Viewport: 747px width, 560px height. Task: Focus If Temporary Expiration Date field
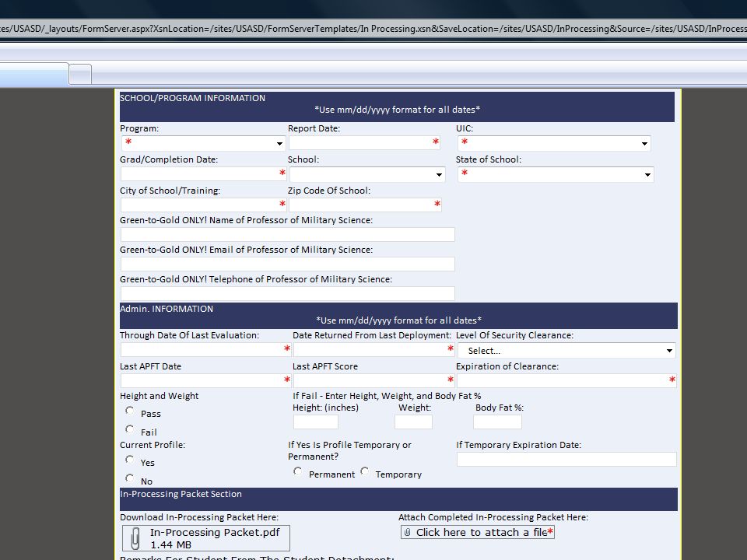click(566, 459)
